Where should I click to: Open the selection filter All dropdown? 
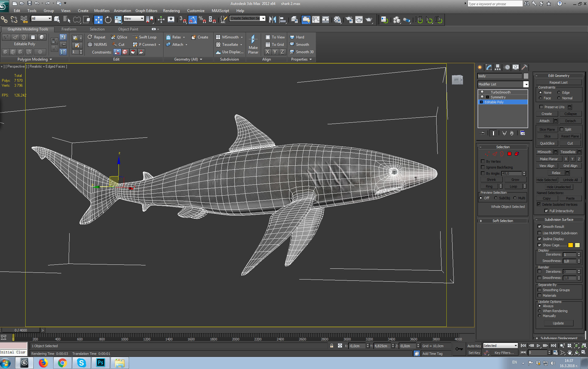(x=42, y=18)
